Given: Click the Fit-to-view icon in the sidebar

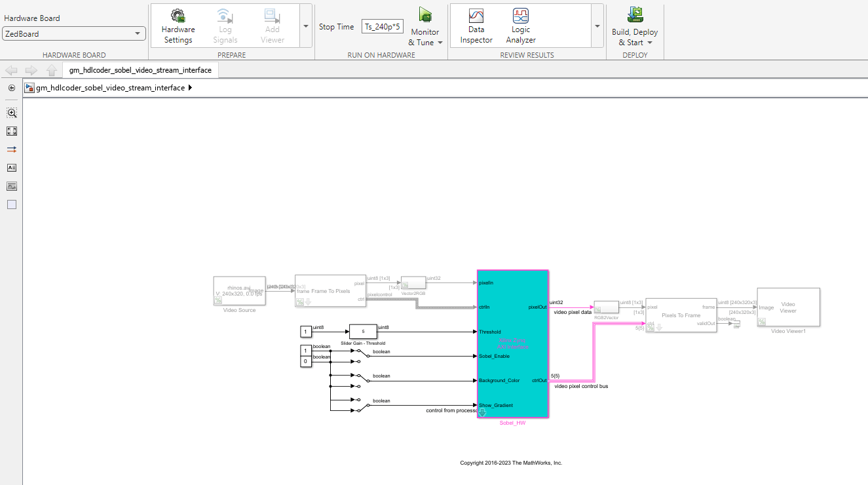Looking at the screenshot, I should point(11,131).
